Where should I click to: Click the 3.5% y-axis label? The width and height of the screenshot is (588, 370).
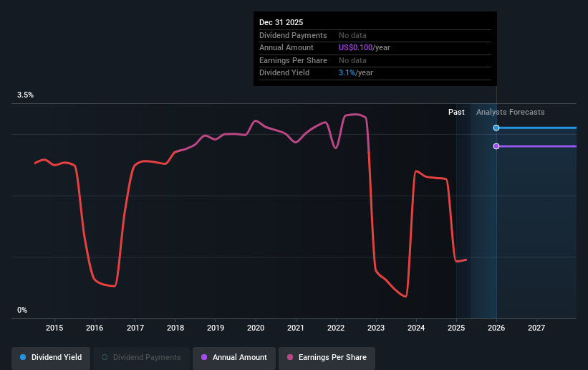(25, 95)
